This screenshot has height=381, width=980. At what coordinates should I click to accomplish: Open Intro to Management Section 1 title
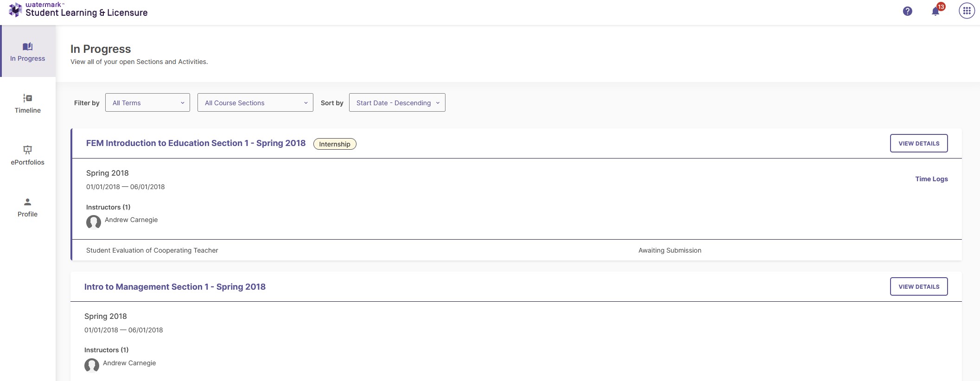pos(175,287)
